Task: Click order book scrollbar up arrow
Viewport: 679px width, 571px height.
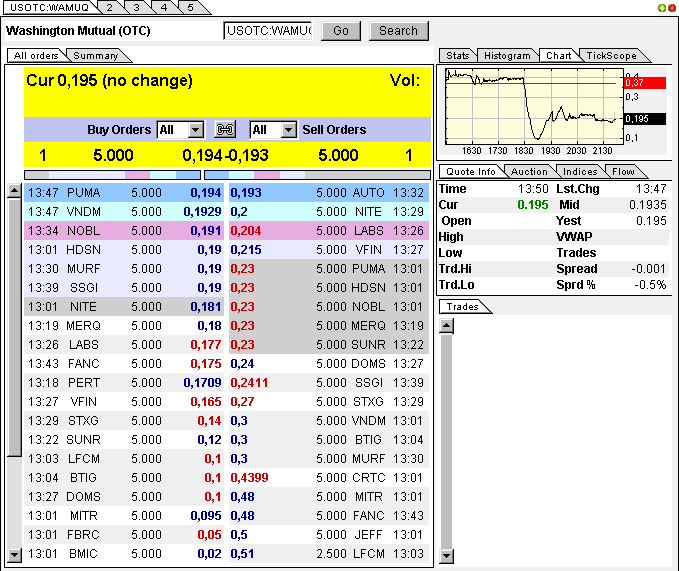Action: coord(14,190)
